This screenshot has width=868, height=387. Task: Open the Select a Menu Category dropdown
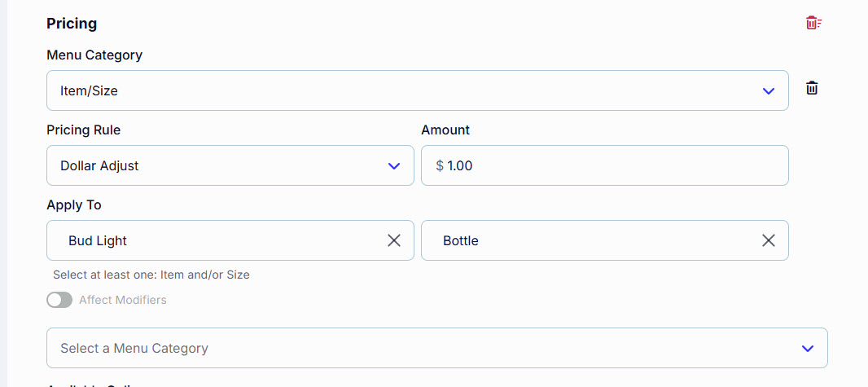[x=436, y=348]
